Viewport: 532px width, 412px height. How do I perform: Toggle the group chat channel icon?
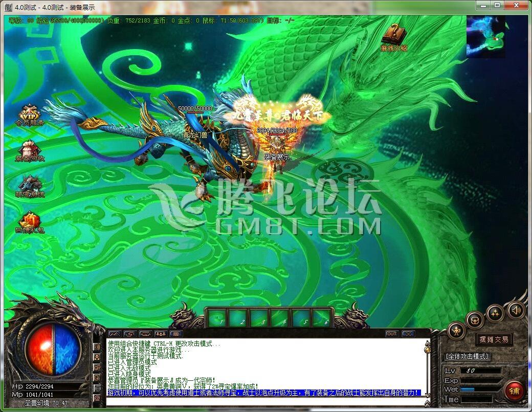(x=97, y=357)
